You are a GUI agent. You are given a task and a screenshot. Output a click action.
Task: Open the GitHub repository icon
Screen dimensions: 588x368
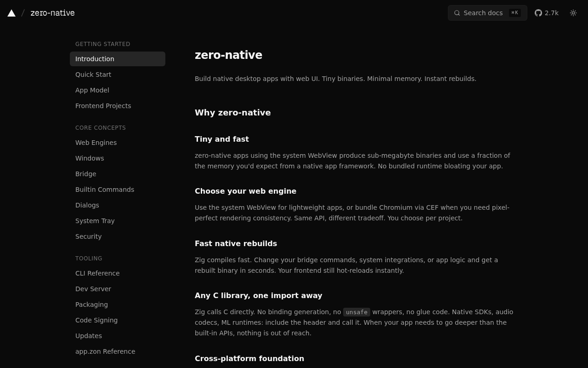(x=538, y=13)
